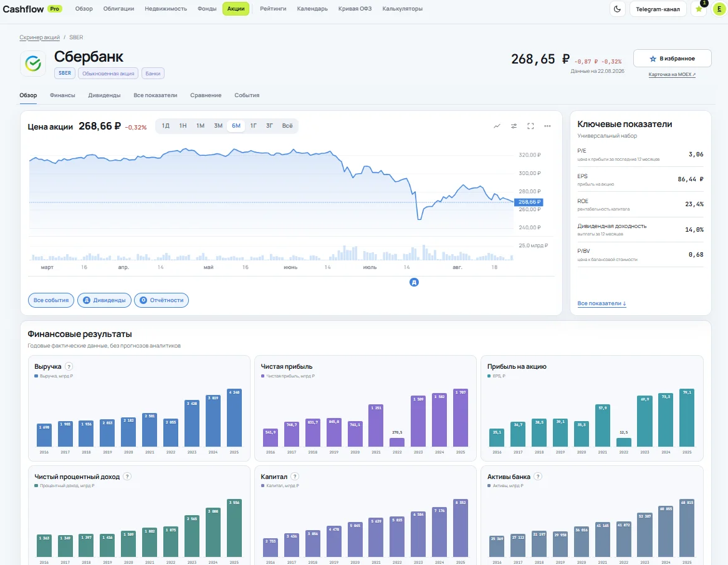Click the dividend marker on chart timeline
This screenshot has width=728, height=565.
point(414,282)
